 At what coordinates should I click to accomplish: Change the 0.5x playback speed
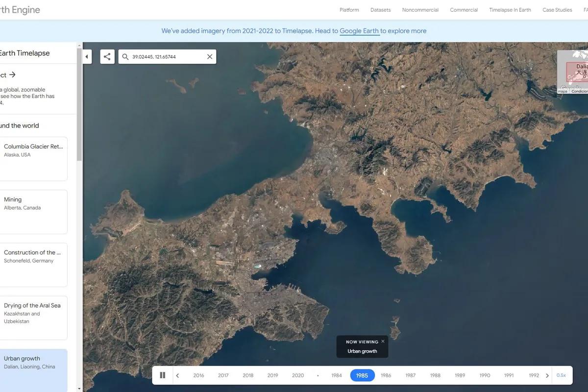(561, 375)
